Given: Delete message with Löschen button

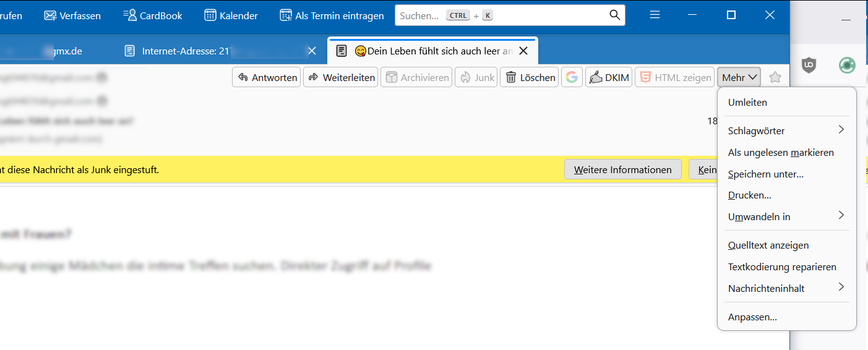Looking at the screenshot, I should (x=529, y=77).
